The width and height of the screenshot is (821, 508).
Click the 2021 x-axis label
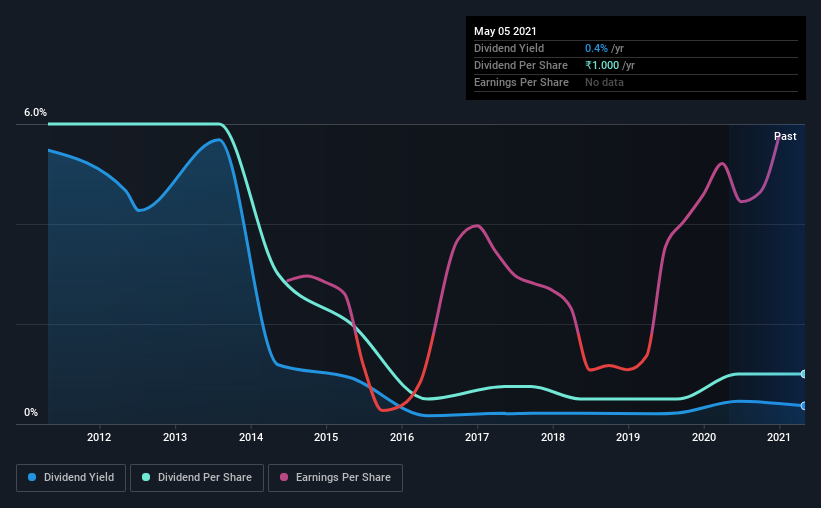pyautogui.click(x=779, y=437)
